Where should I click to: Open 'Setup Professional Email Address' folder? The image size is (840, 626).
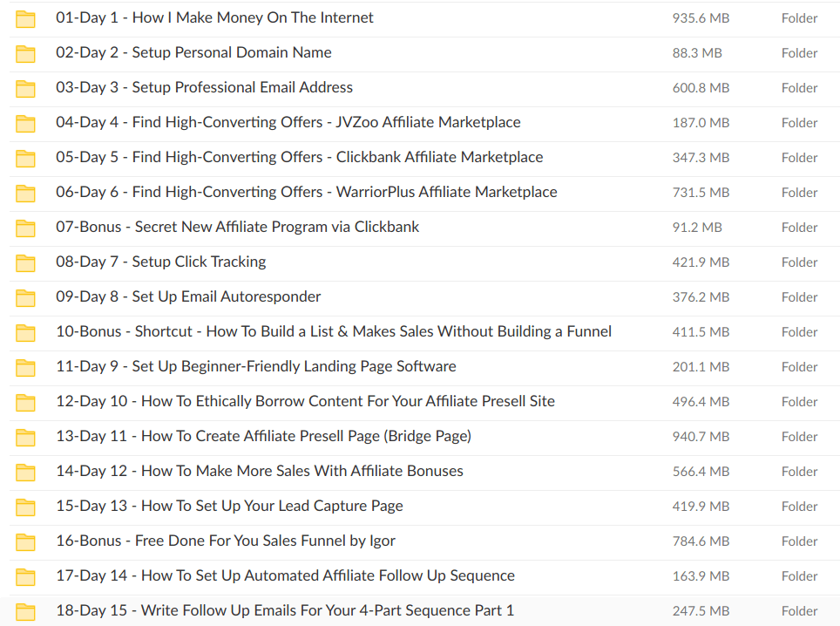(x=204, y=87)
